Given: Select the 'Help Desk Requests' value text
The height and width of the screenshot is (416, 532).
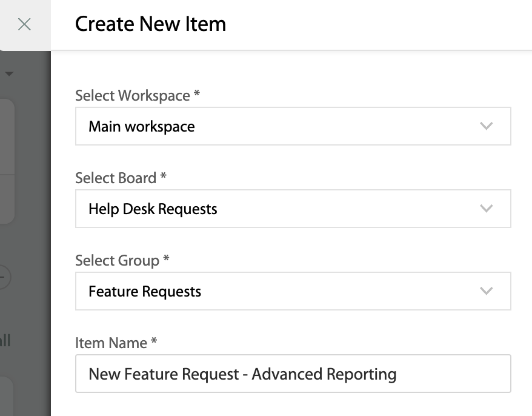Looking at the screenshot, I should [153, 209].
